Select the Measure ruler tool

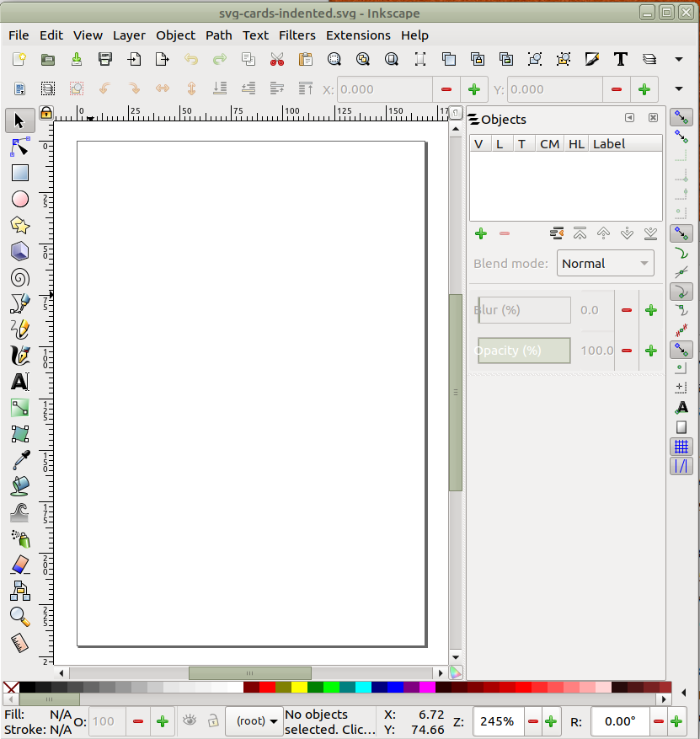pos(19,643)
